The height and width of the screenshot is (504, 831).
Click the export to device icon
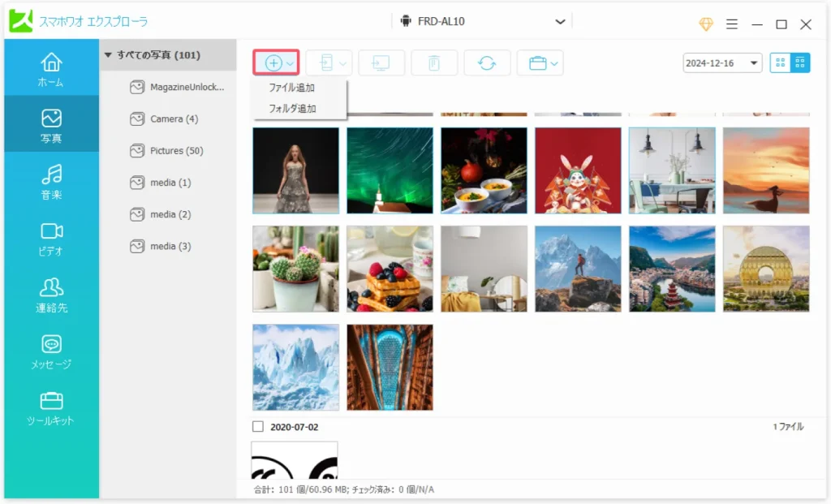pos(327,63)
